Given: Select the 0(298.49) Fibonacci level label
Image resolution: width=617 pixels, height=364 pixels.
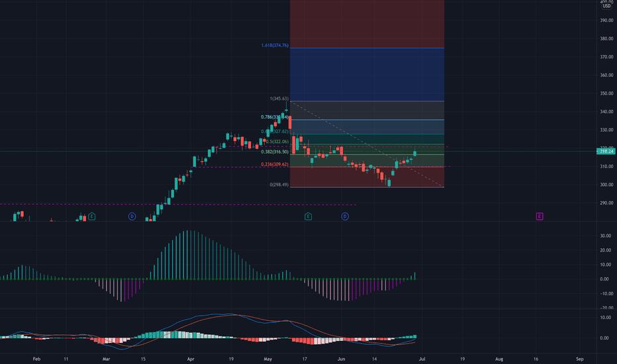Looking at the screenshot, I should (279, 185).
